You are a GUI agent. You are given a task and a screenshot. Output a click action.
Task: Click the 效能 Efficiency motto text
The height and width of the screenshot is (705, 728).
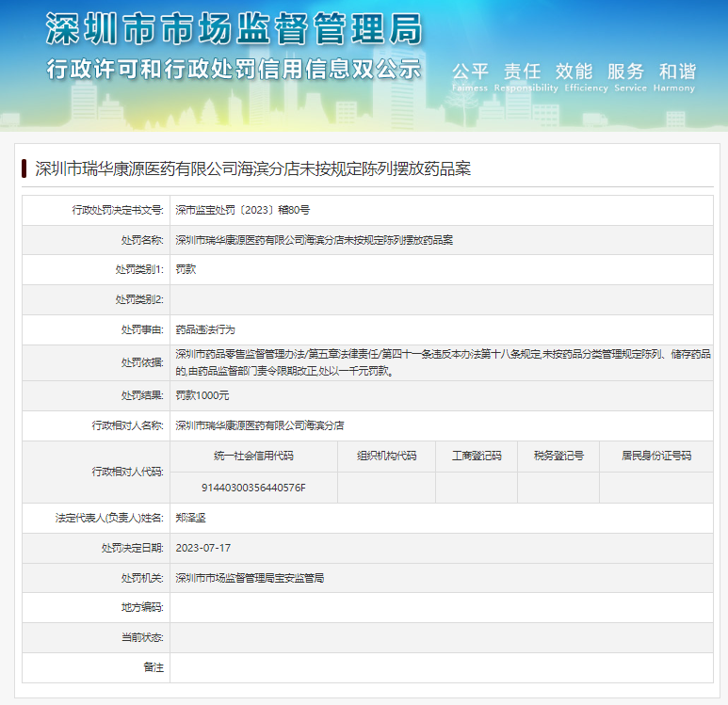[586, 77]
